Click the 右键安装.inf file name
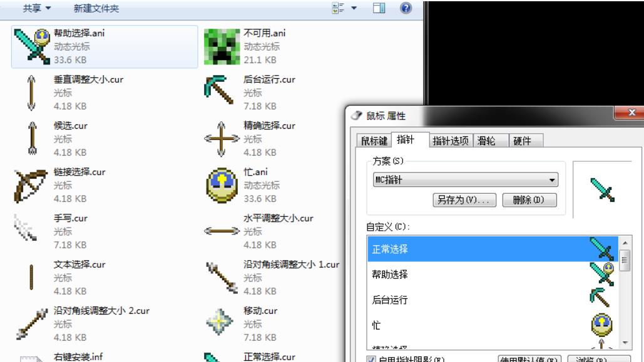This screenshot has height=362, width=644. [x=78, y=356]
